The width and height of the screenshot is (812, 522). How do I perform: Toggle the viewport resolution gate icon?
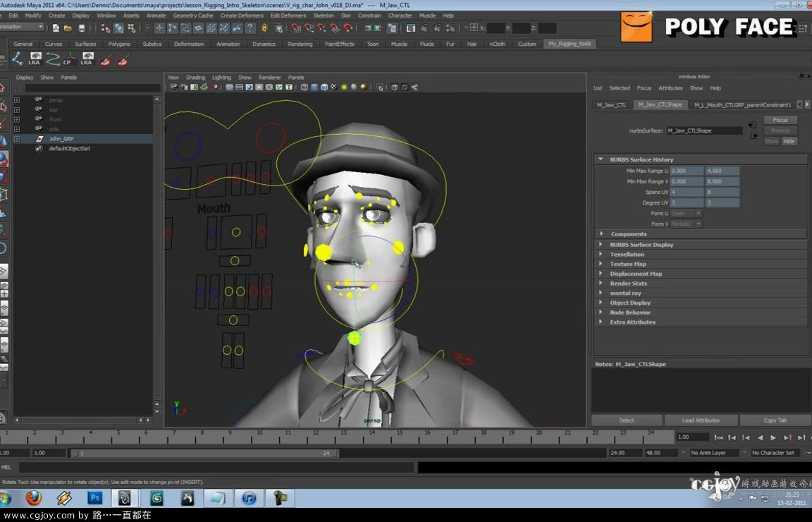pyautogui.click(x=249, y=87)
